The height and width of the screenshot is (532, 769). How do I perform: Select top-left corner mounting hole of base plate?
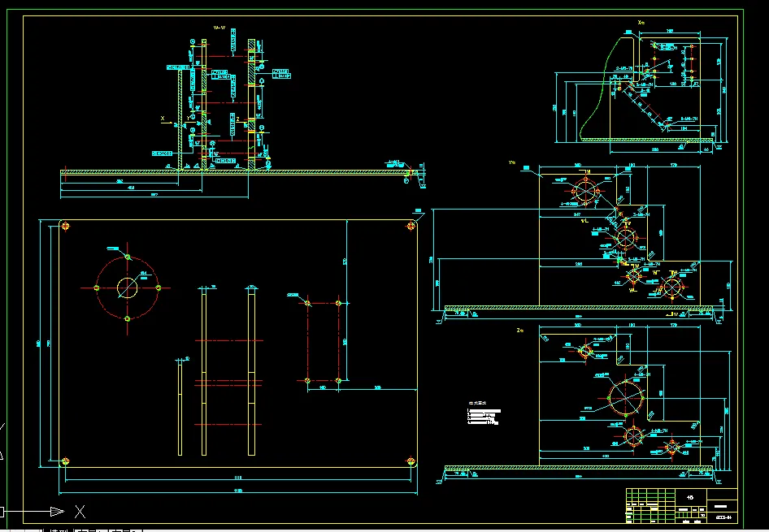[66, 227]
